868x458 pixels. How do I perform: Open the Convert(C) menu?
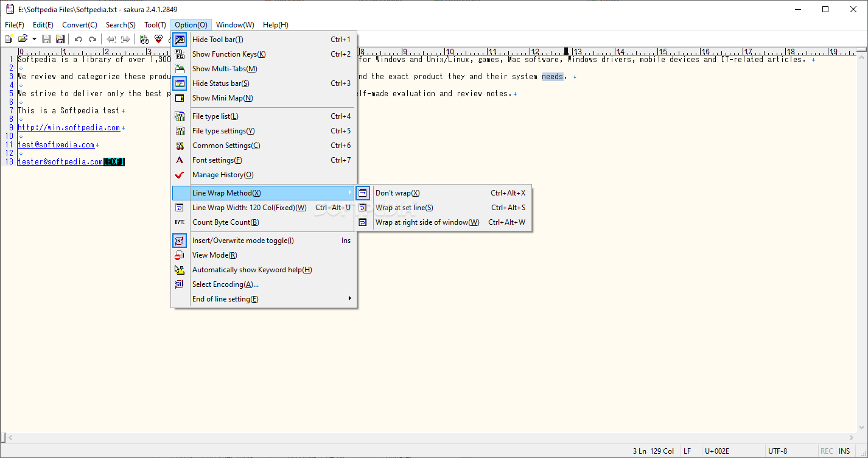click(x=80, y=25)
